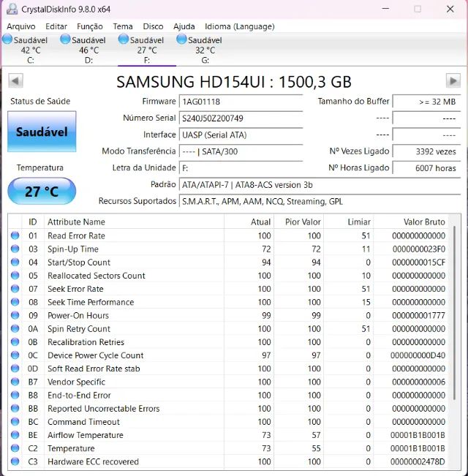Screen dimensions: 468x476
Task: Click status orb for Spin-Up Time
Action: [15, 249]
